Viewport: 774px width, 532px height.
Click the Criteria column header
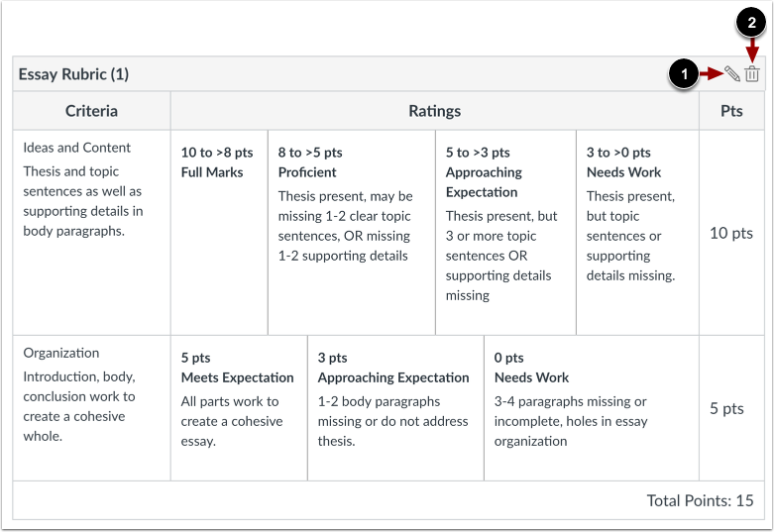(x=91, y=111)
